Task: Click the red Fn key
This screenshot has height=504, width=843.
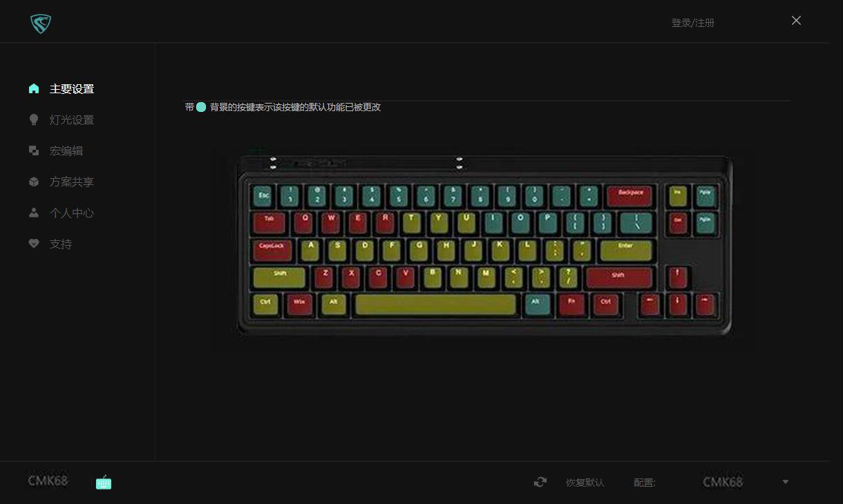Action: point(571,304)
